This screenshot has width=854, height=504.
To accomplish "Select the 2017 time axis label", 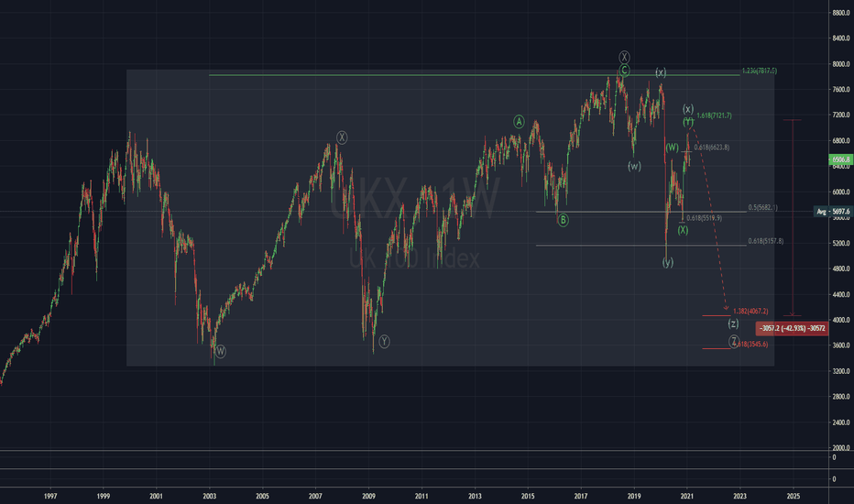I will (x=581, y=496).
